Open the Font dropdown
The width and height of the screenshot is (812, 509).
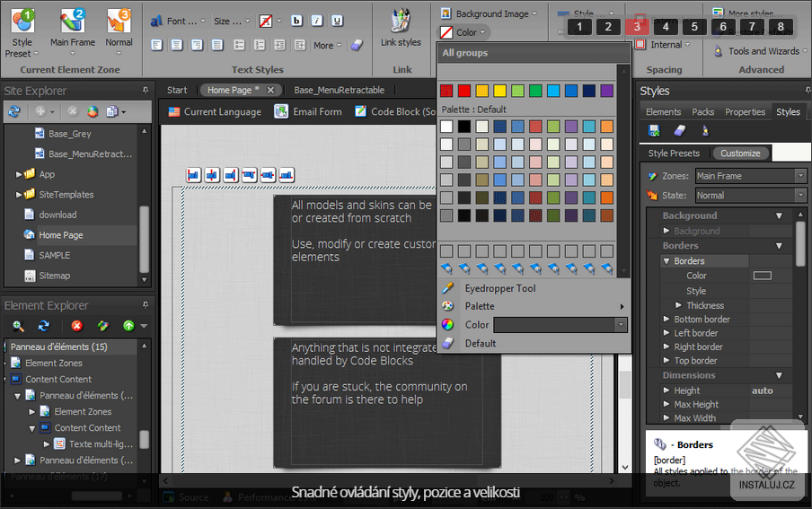point(178,22)
